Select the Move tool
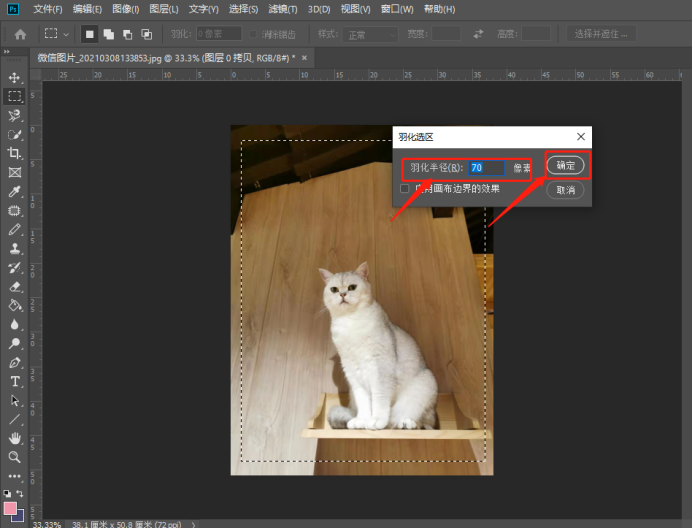This screenshot has width=692, height=528. click(x=14, y=78)
